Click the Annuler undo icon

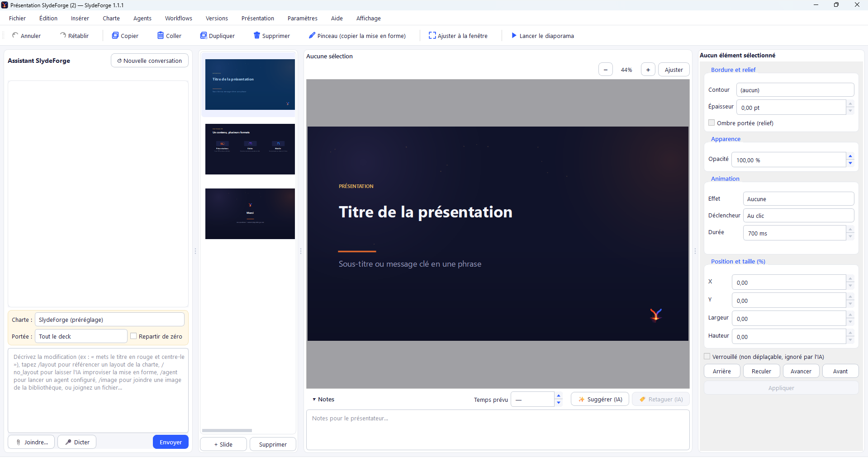15,35
